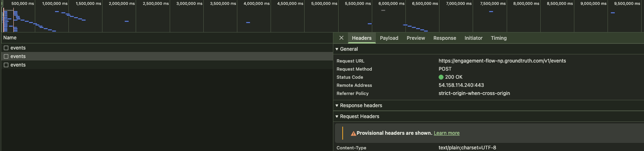Click the provisional headers warning icon
The width and height of the screenshot is (644, 151).
pos(353,133)
